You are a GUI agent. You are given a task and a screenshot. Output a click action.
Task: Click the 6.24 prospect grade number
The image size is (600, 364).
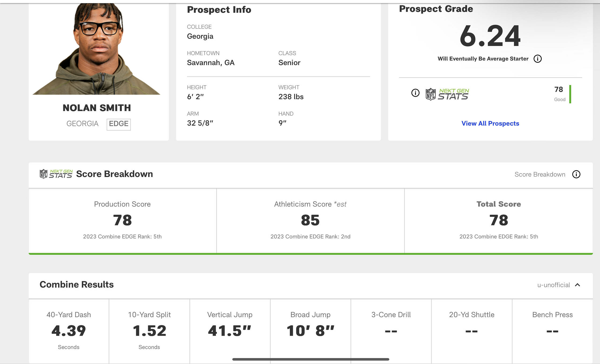pyautogui.click(x=490, y=37)
